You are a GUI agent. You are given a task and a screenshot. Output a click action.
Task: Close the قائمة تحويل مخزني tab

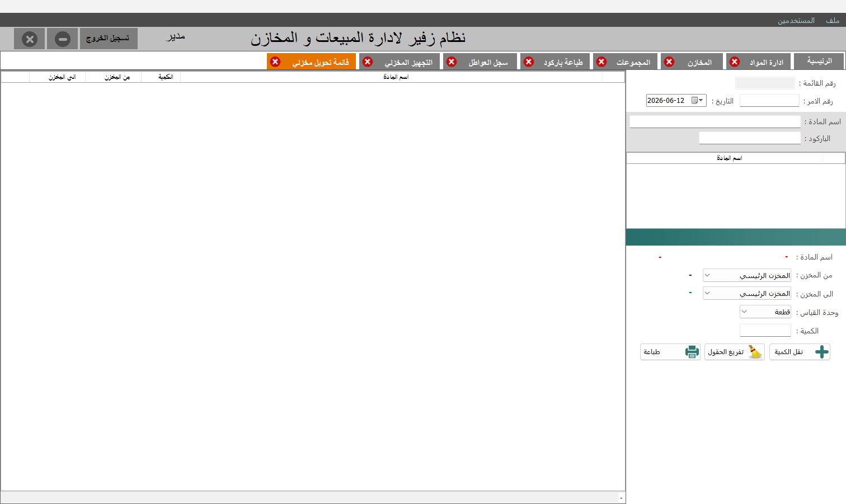pos(275,62)
